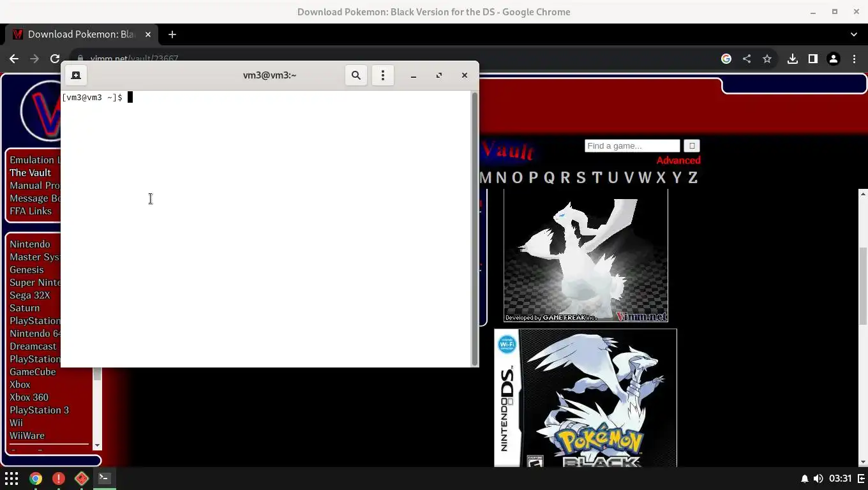Select Xbox in the console list
868x490 pixels.
pos(20,385)
